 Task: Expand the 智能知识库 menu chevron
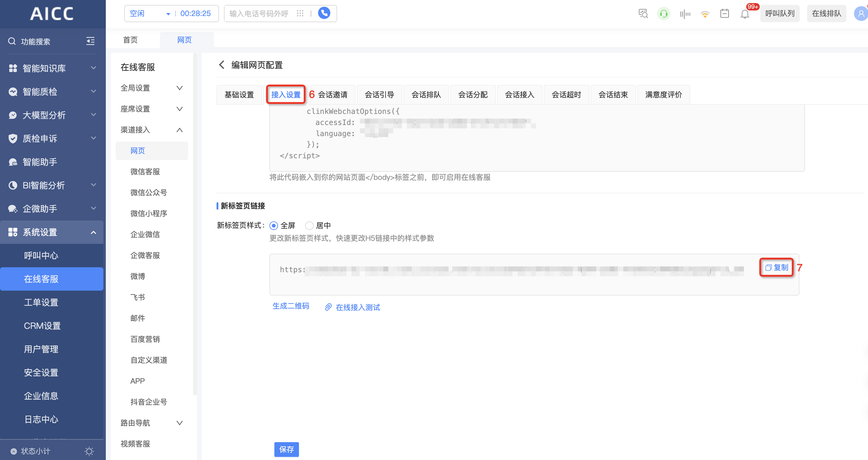click(x=94, y=68)
